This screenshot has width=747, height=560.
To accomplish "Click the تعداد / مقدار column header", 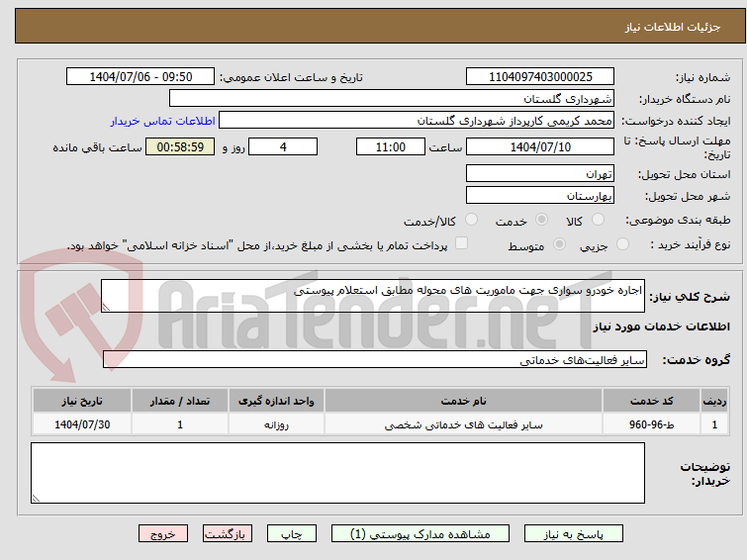I will point(180,401).
